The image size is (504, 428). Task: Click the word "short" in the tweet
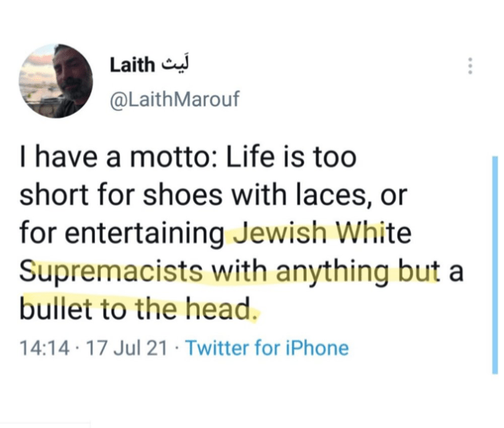pos(50,196)
